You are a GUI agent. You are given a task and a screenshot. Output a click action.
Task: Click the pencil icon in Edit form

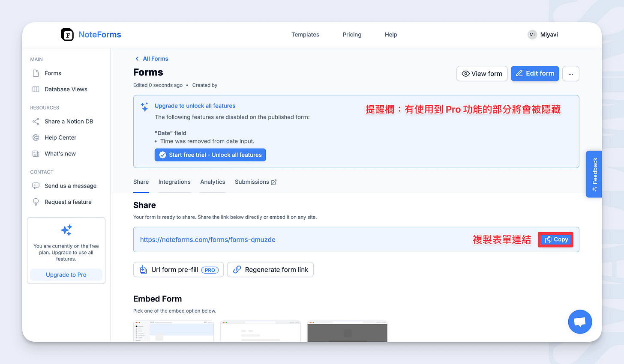[519, 74]
